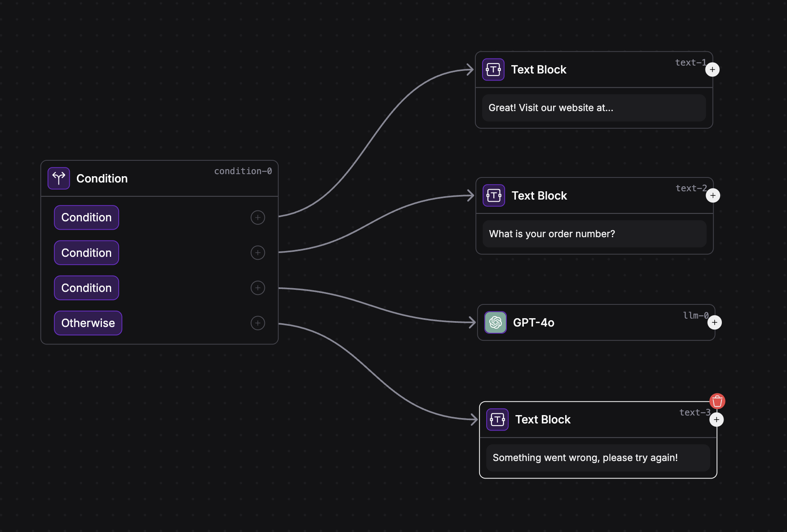Click the Text Block icon on text-3
Screen dimensions: 787x532
pos(497,419)
